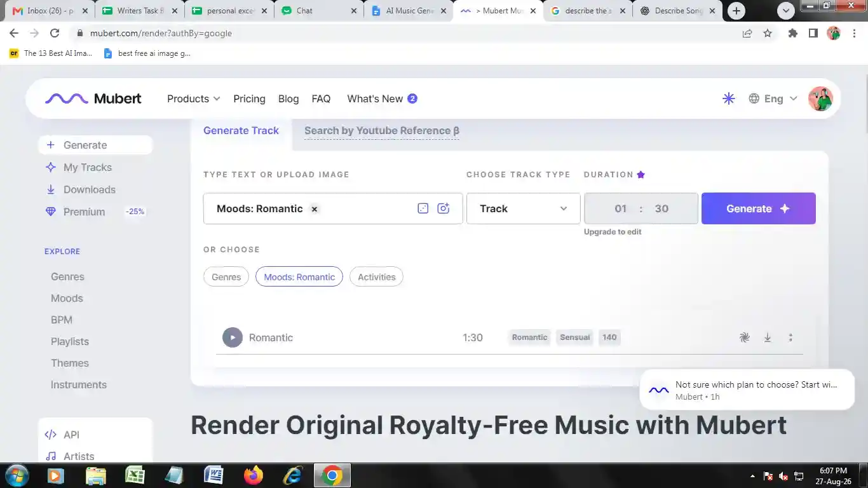Click the Upgrade to edit link
The width and height of the screenshot is (868, 488).
613,232
